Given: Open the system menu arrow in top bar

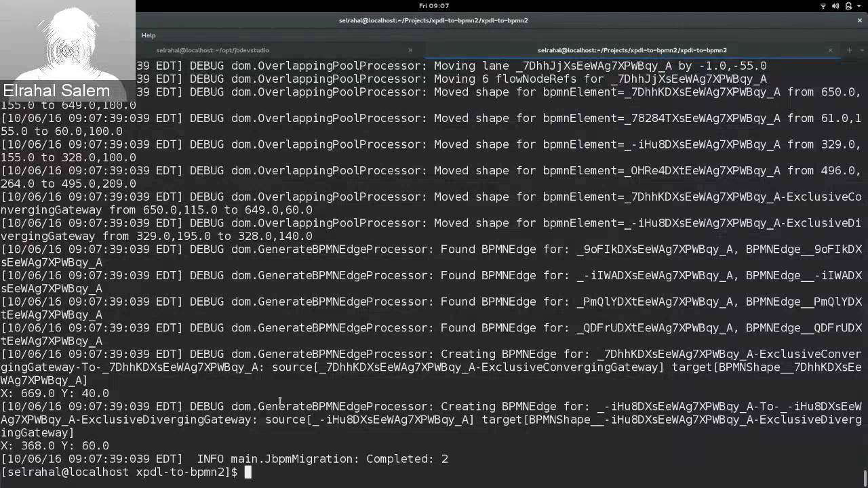Looking at the screenshot, I should pos(859,6).
